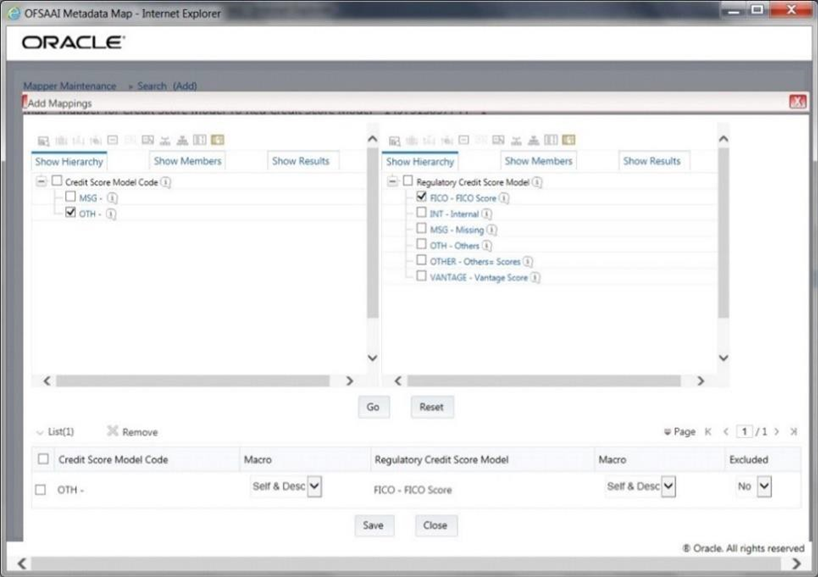Click the Reset button
Viewport: 818px width, 577px height.
[431, 407]
